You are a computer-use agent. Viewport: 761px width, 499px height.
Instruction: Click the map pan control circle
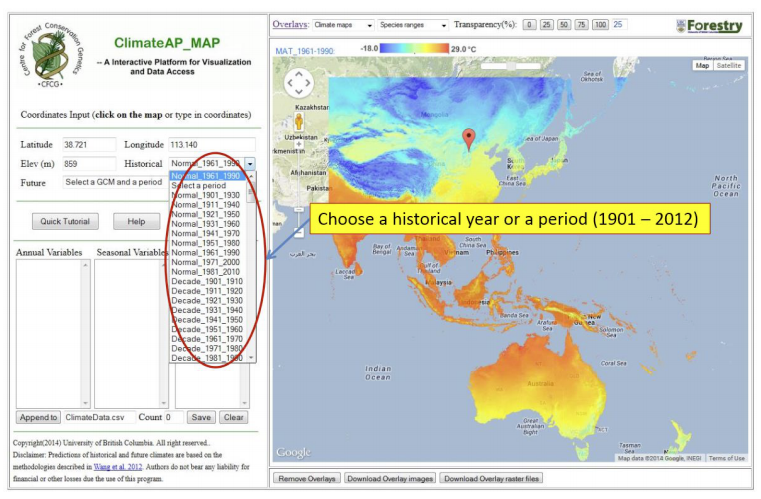click(x=298, y=82)
